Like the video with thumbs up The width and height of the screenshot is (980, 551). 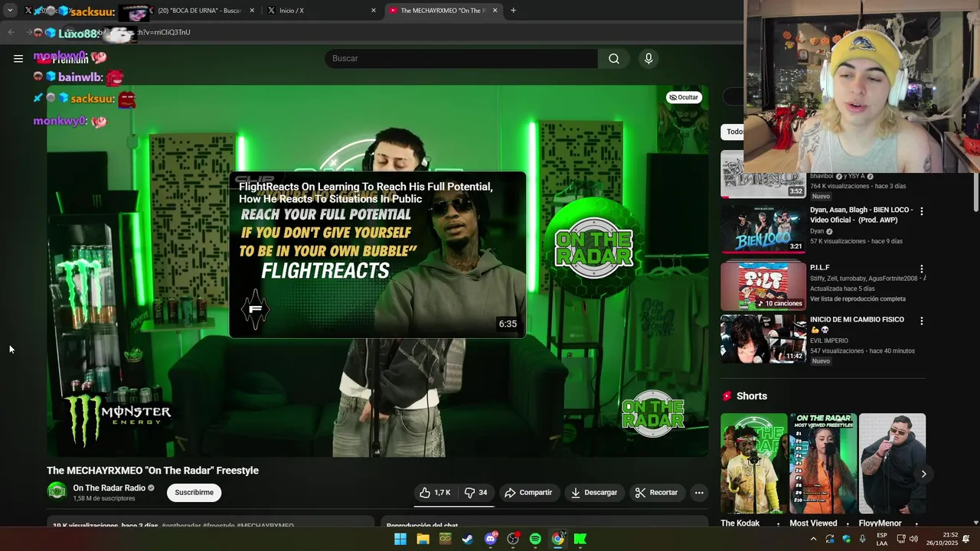(x=435, y=493)
